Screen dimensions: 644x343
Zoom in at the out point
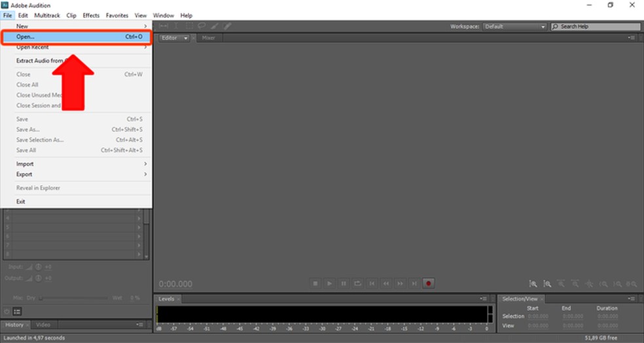pyautogui.click(x=617, y=284)
